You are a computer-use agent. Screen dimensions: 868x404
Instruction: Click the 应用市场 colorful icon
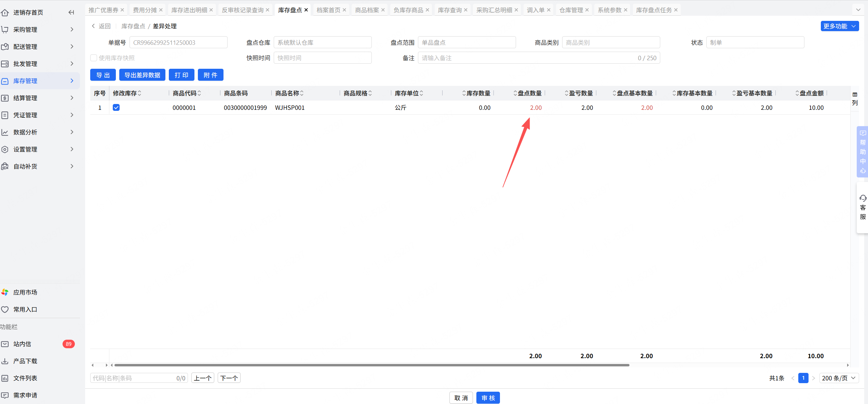(x=5, y=292)
